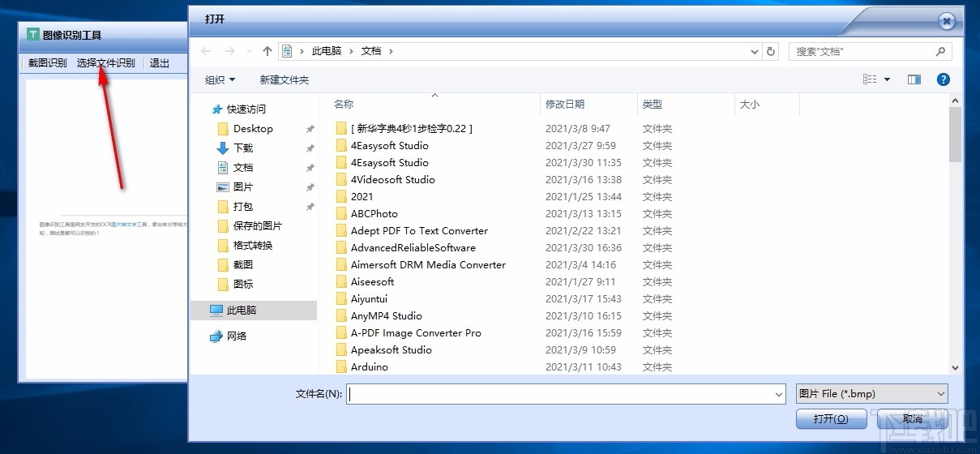This screenshot has height=454, width=980.
Task: Expand the 组织 dropdown menu
Action: coord(220,79)
